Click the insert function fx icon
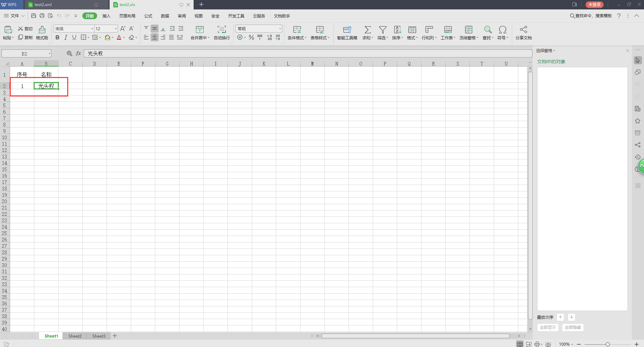The image size is (644, 347). pyautogui.click(x=78, y=53)
